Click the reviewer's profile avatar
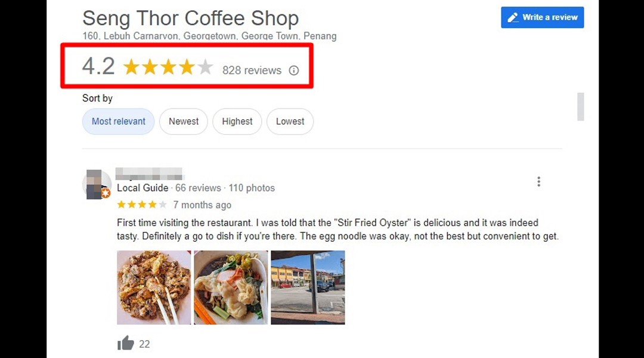Screen dimensions: 644x358 click(x=97, y=184)
